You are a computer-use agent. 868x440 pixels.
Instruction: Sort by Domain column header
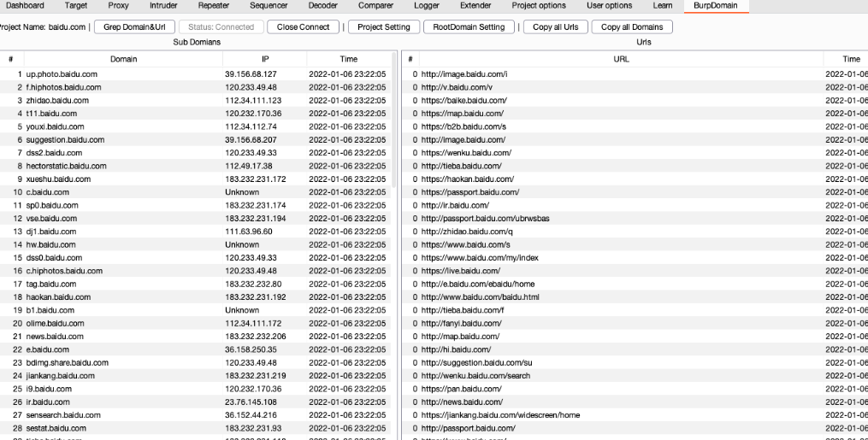pos(123,59)
